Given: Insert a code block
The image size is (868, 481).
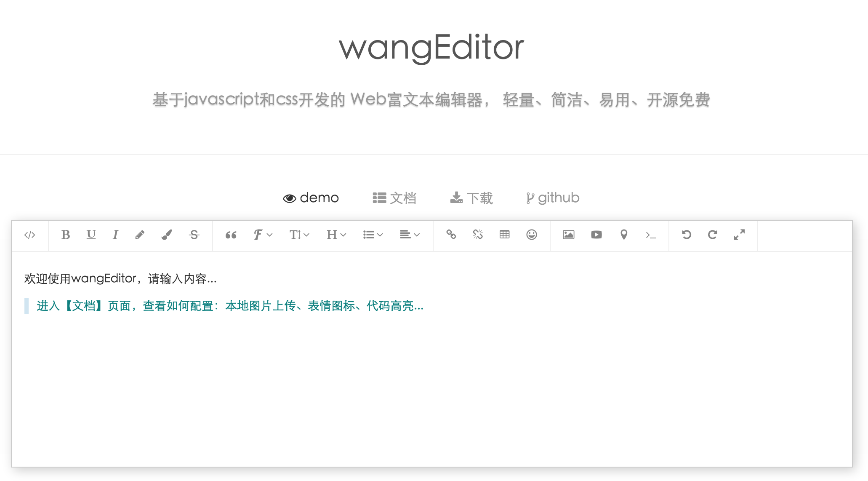Looking at the screenshot, I should coord(651,235).
